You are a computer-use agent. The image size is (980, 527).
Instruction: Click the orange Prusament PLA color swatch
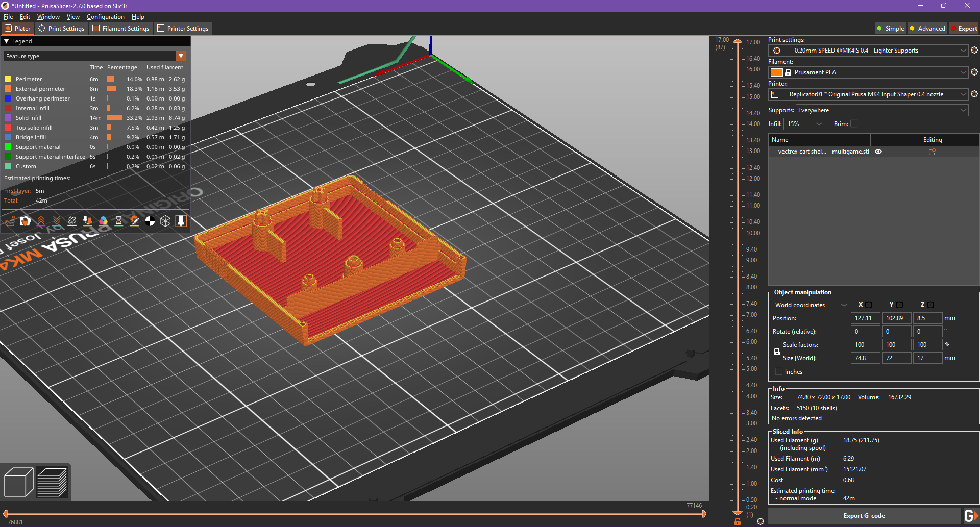tap(776, 72)
